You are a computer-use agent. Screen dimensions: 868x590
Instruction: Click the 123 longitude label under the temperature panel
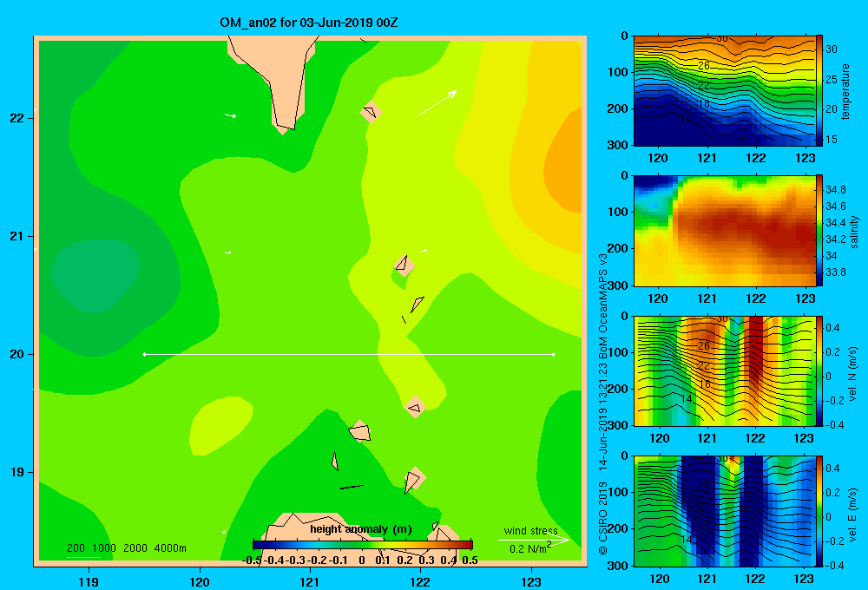click(x=805, y=158)
